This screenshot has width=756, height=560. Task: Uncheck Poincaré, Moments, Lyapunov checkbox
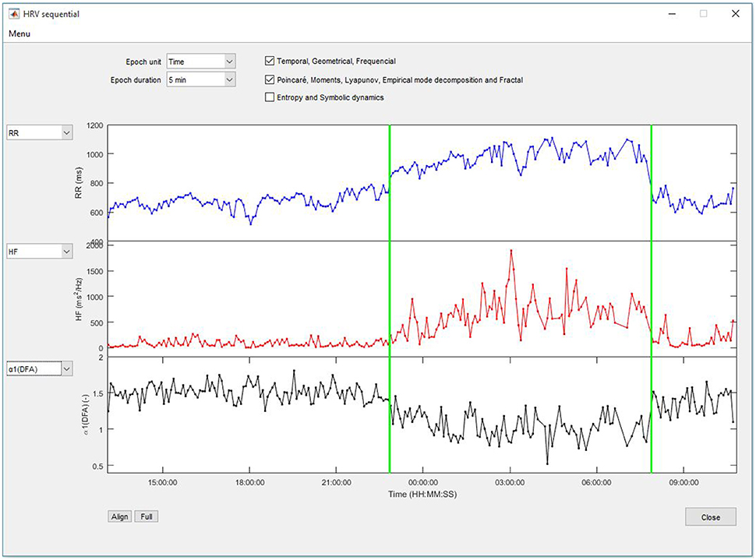click(x=270, y=79)
